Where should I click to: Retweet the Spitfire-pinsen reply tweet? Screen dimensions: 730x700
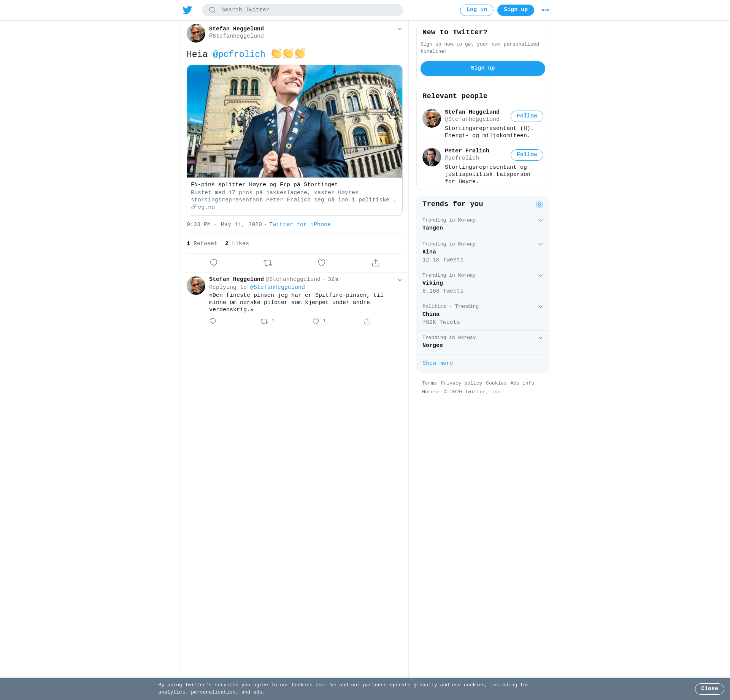[x=264, y=321]
